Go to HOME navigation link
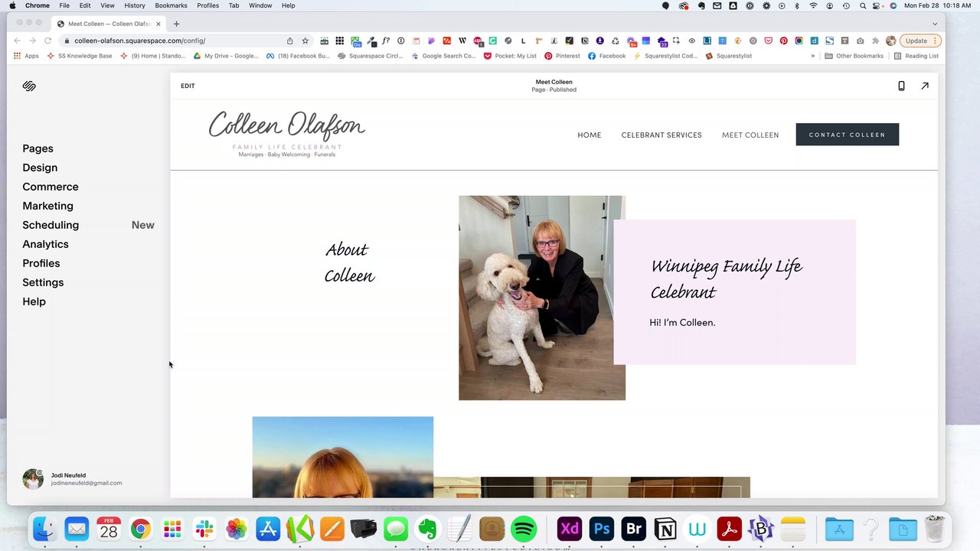This screenshot has width=980, height=551. point(590,135)
